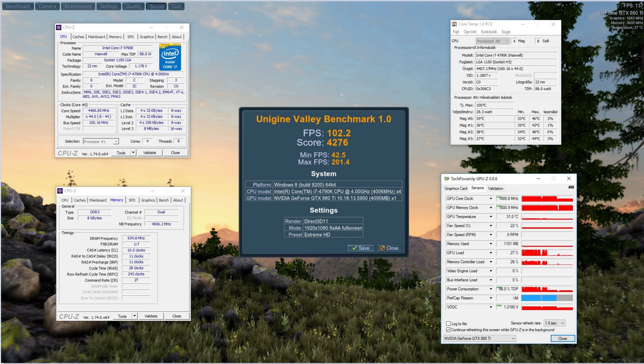This screenshot has height=364, width=644.
Task: Click the Tools button in top CPU-Z window
Action: click(x=121, y=153)
